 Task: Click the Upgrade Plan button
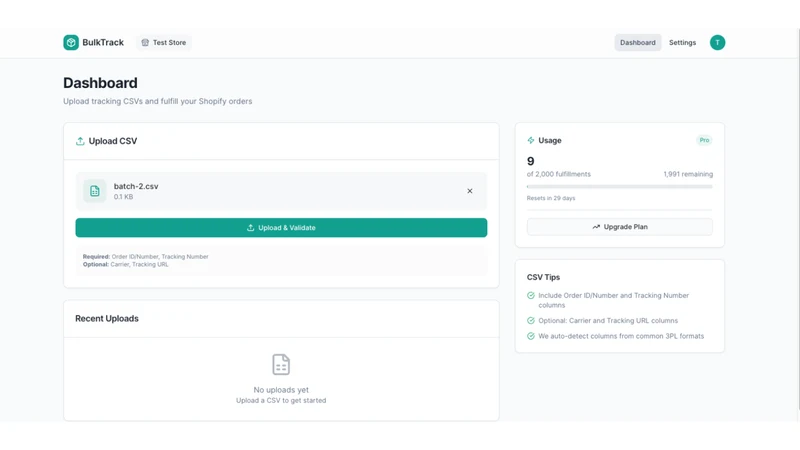pos(619,227)
